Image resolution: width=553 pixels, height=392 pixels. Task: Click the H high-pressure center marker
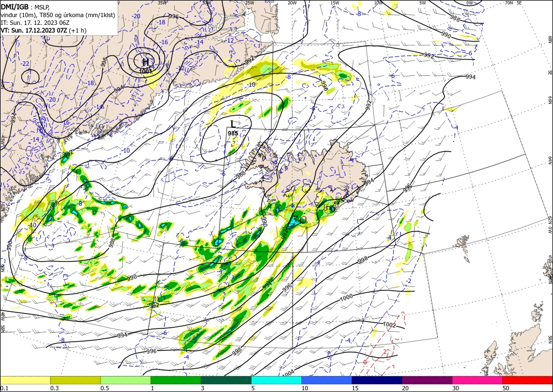click(145, 62)
